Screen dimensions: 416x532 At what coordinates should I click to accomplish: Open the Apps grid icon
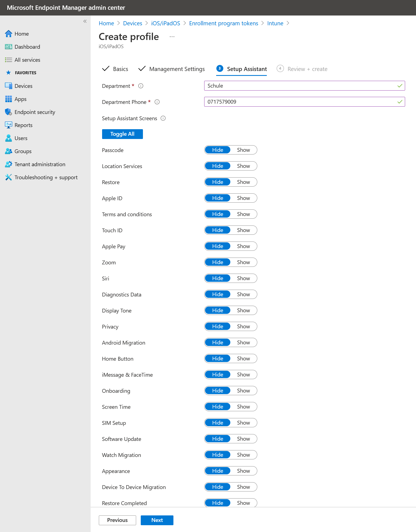pyautogui.click(x=8, y=99)
